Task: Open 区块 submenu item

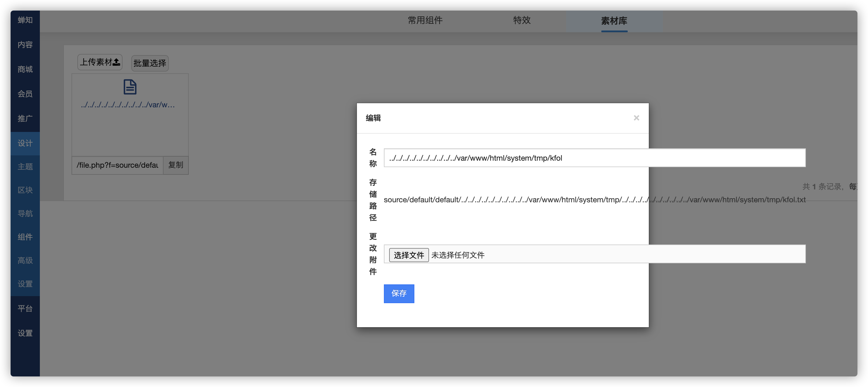Action: click(x=25, y=190)
